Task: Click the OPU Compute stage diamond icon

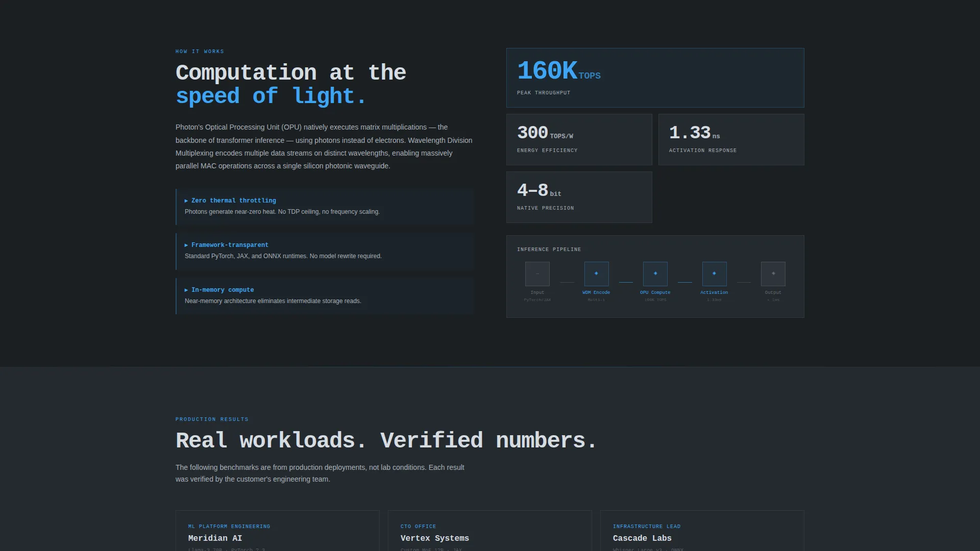Action: [x=655, y=273]
